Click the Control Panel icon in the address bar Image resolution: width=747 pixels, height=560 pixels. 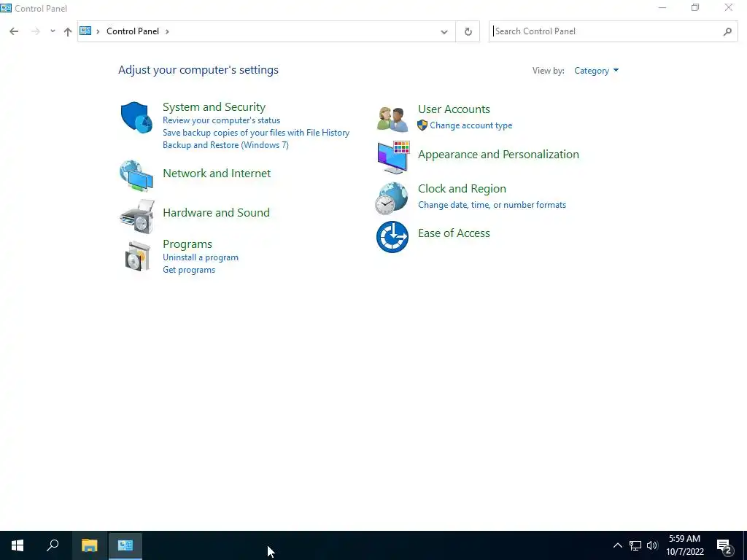click(85, 31)
